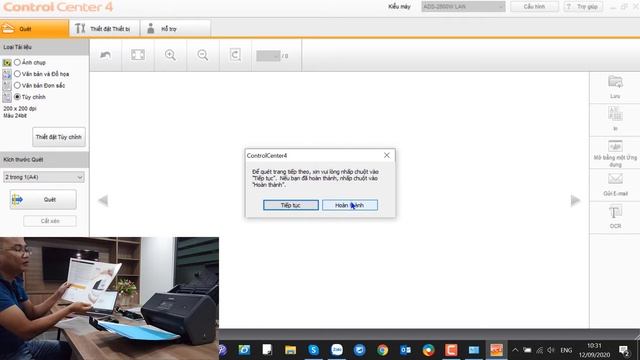Open Skype from the taskbar
This screenshot has height=360, width=640.
click(x=313, y=350)
